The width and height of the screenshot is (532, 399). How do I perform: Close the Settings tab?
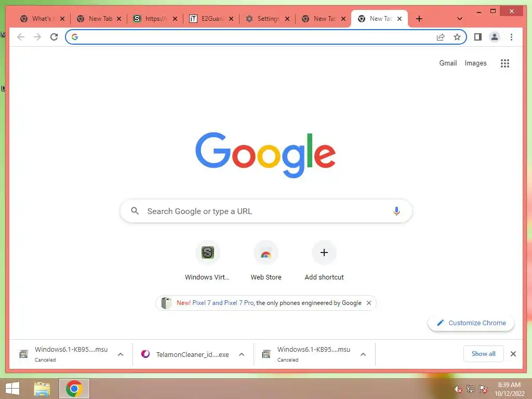pos(287,19)
